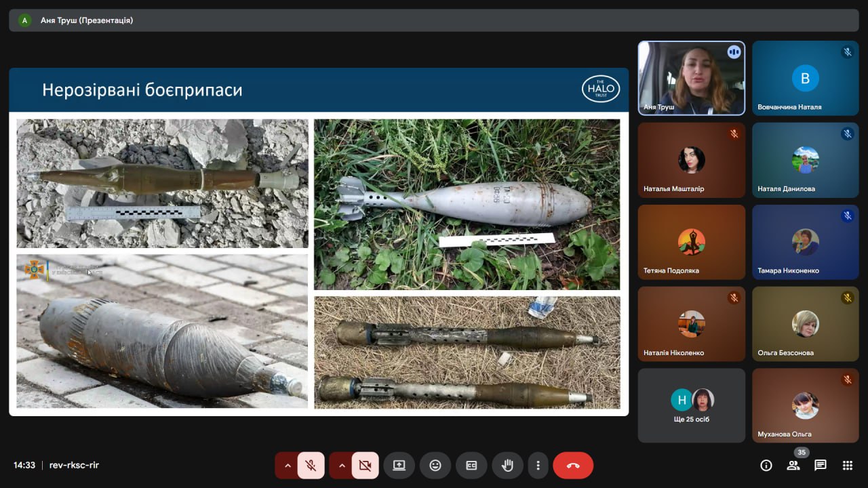The image size is (868, 488).
Task: Toggle closed captions
Action: point(471,466)
